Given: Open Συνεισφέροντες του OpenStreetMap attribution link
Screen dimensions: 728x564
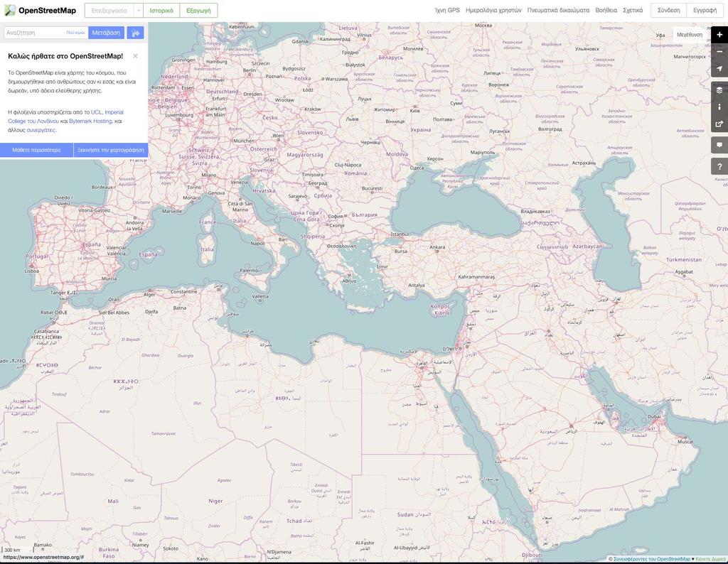Looking at the screenshot, I should tap(652, 559).
